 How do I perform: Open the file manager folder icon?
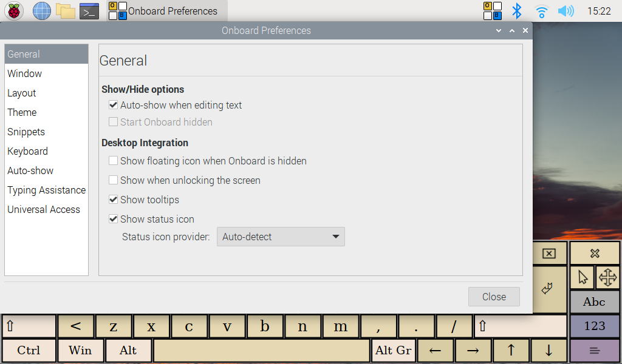[66, 11]
